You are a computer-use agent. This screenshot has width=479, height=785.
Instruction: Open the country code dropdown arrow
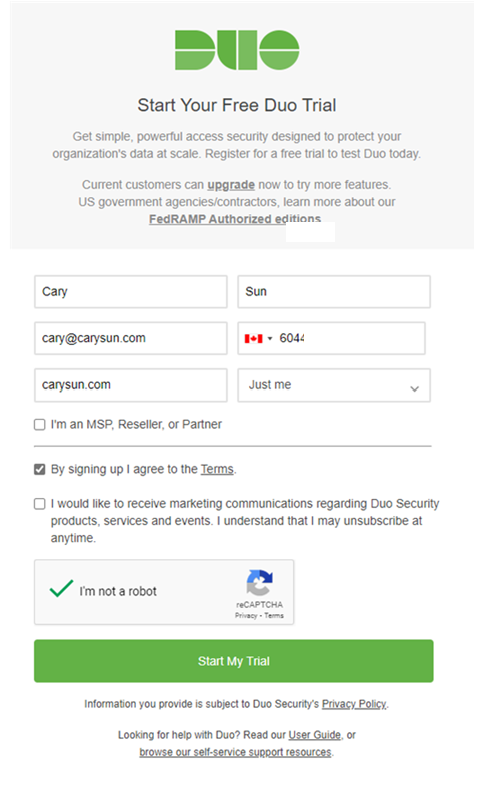pyautogui.click(x=270, y=339)
